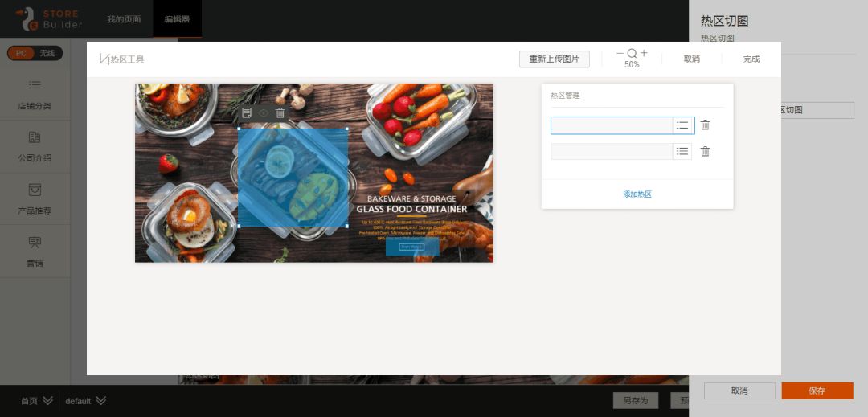Select the large blue hotspot region
Image resolution: width=868 pixels, height=417 pixels.
click(293, 178)
